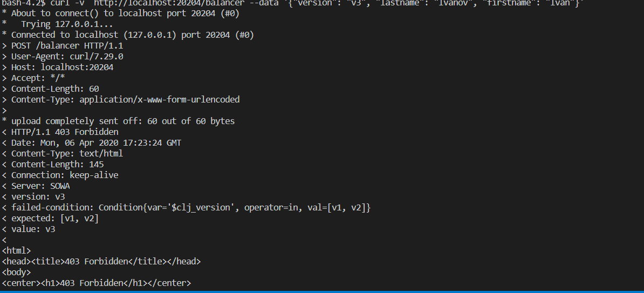Click the Connection: keep-alive header
This screenshot has height=293, width=644.
[x=60, y=175]
